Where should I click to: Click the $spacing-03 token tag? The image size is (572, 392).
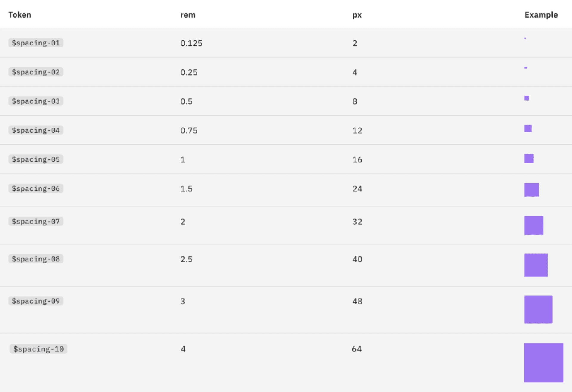pyautogui.click(x=36, y=101)
